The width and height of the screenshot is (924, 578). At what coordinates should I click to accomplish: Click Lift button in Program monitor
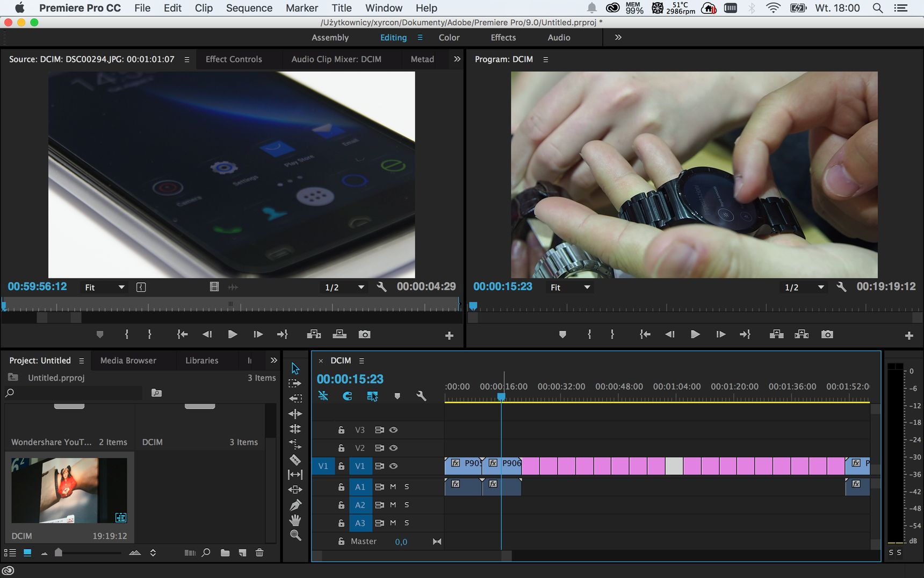(776, 334)
